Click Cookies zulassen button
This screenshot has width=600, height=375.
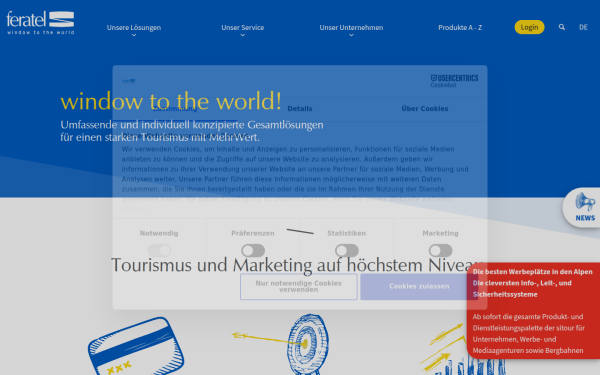tap(419, 286)
